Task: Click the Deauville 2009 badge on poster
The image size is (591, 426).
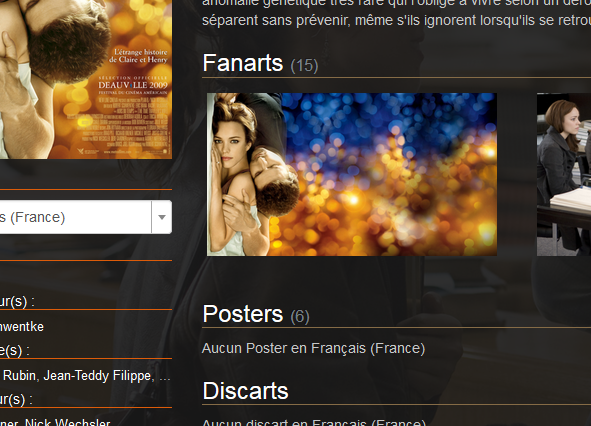Action: (x=133, y=85)
